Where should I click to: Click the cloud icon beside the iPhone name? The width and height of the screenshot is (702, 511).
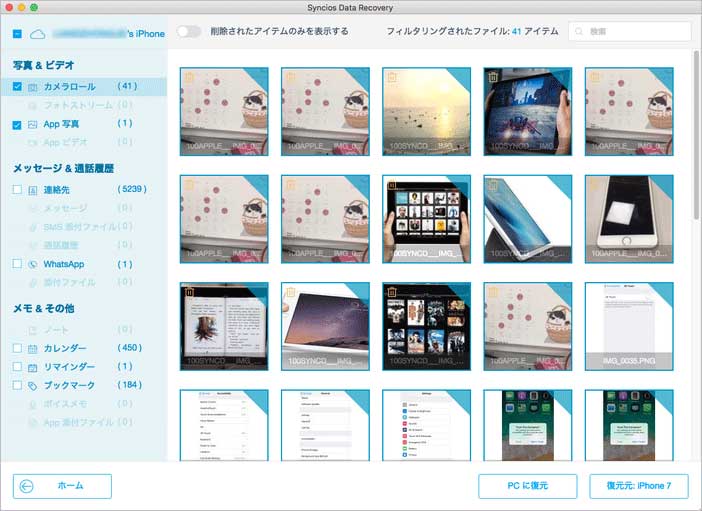click(38, 34)
